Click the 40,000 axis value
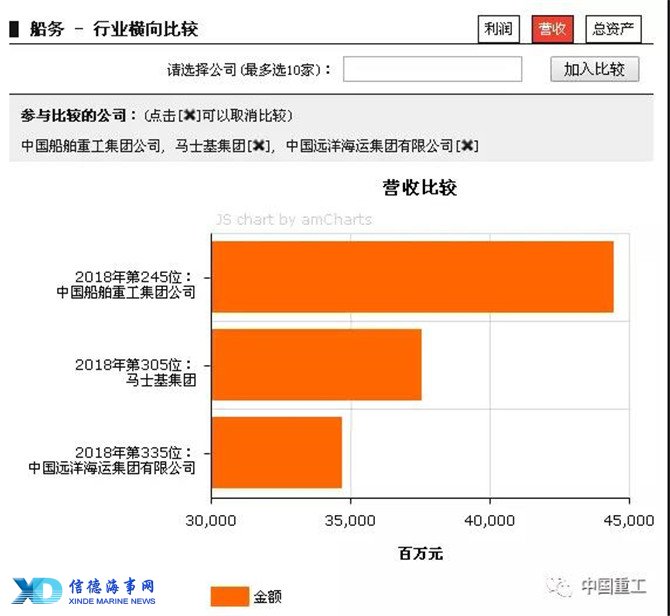This screenshot has width=670, height=616. point(490,520)
